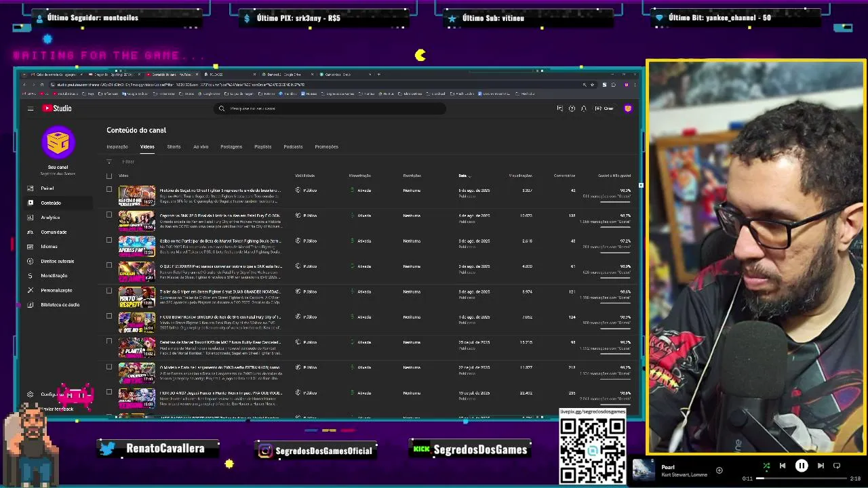Open the Criar create menu
This screenshot has height=488, width=868.
click(x=604, y=108)
